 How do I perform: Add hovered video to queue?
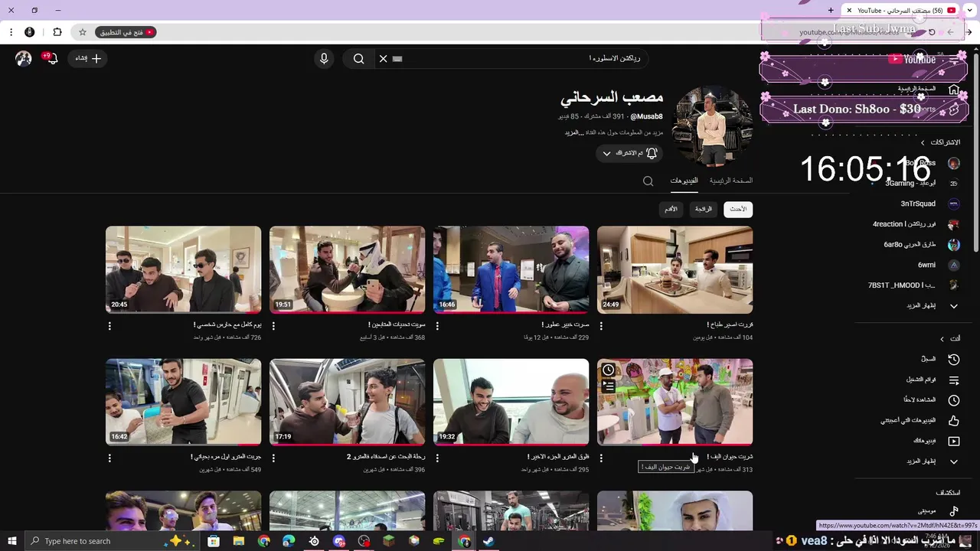[608, 386]
